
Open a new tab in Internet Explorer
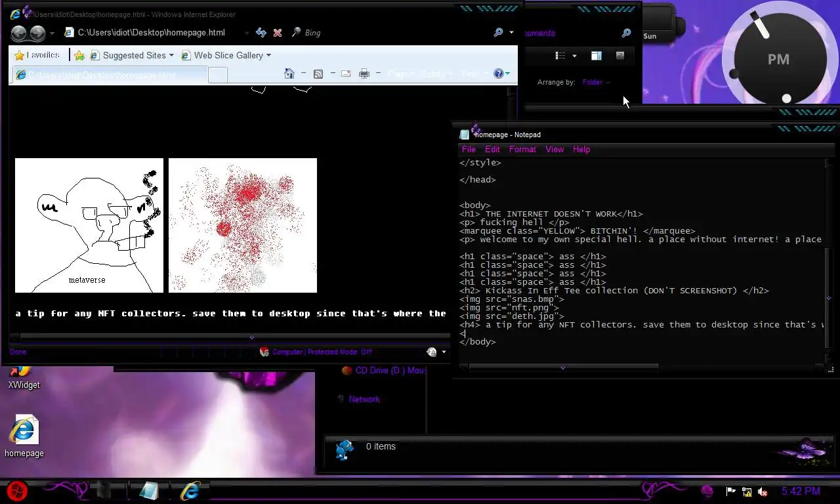pyautogui.click(x=218, y=75)
